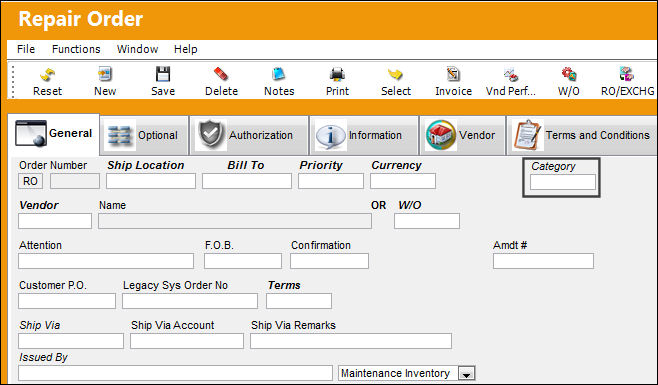Screen dimensions: 658x385
Task: Switch to the Terms and Conditions tab
Action: (x=582, y=135)
